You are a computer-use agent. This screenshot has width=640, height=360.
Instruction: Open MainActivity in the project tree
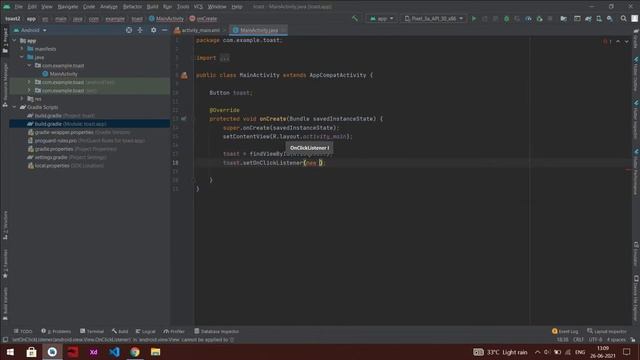(x=63, y=74)
